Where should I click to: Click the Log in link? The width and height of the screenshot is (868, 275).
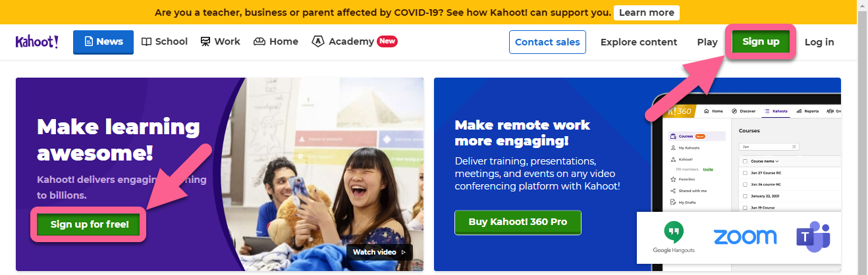click(x=819, y=42)
